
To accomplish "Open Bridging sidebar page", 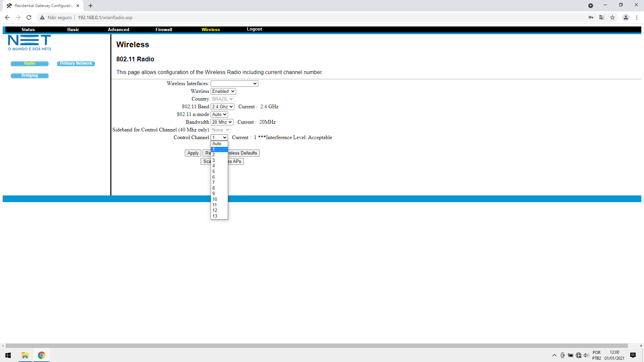I will (x=30, y=75).
